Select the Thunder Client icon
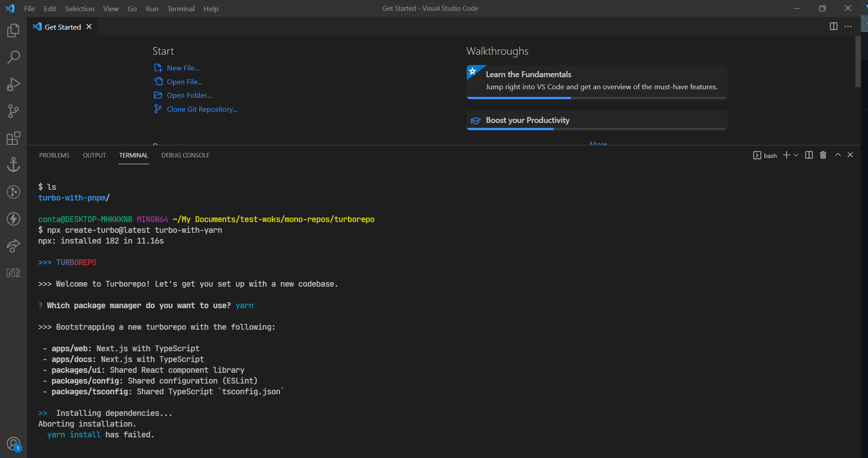868x458 pixels. (x=13, y=219)
